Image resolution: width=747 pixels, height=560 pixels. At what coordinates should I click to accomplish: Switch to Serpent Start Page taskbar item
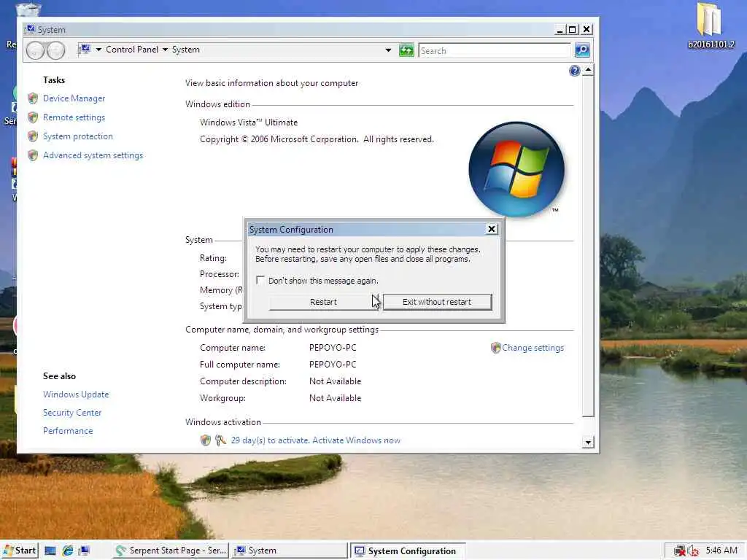tap(171, 551)
